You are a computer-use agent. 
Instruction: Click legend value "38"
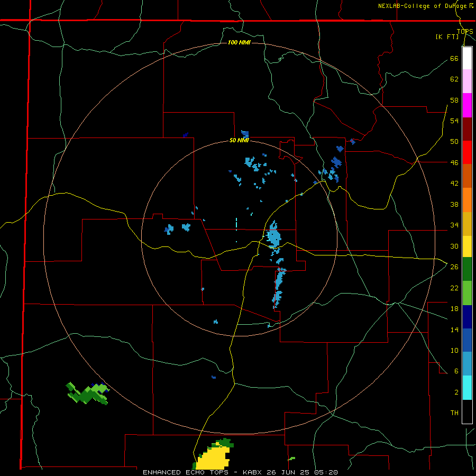(x=454, y=204)
